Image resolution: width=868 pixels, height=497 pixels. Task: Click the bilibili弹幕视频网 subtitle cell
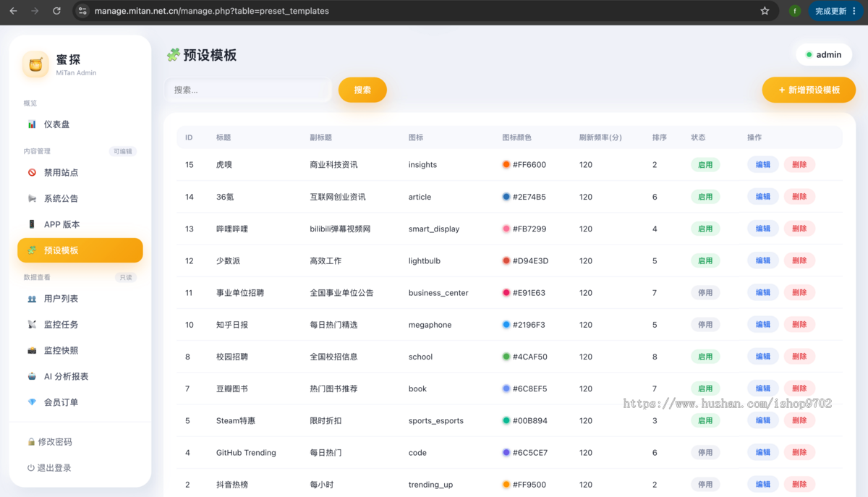(x=340, y=229)
